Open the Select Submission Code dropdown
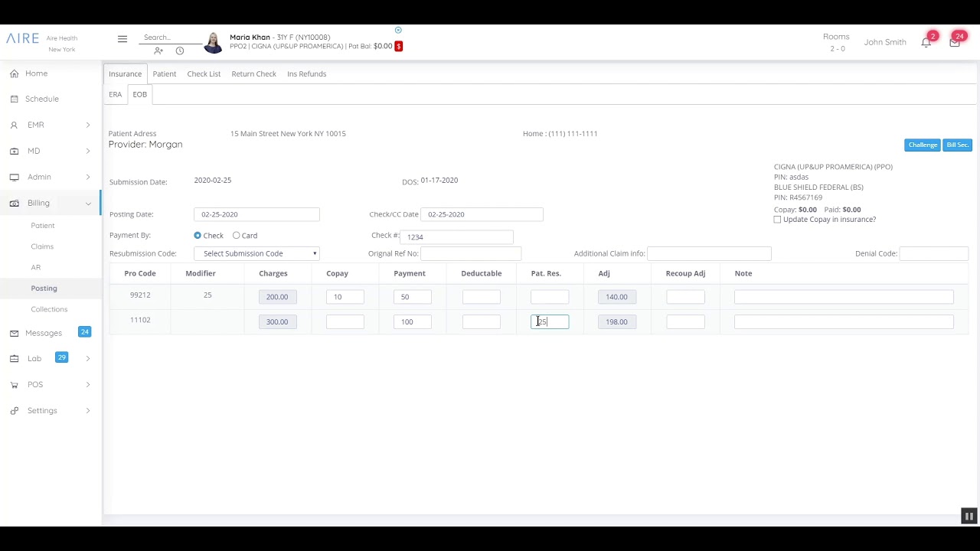This screenshot has height=551, width=980. click(x=256, y=253)
